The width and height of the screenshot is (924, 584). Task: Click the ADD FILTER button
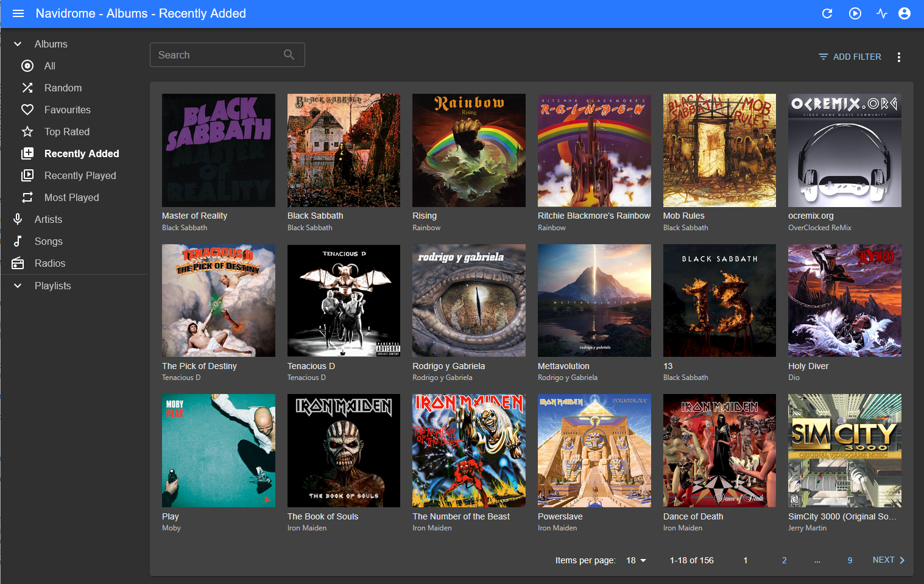click(x=850, y=57)
